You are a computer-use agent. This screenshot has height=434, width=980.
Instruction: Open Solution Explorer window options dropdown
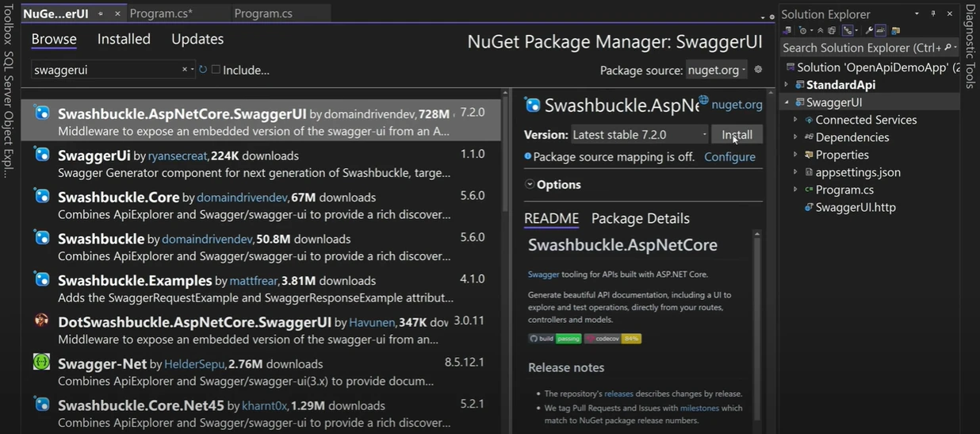[917, 13]
